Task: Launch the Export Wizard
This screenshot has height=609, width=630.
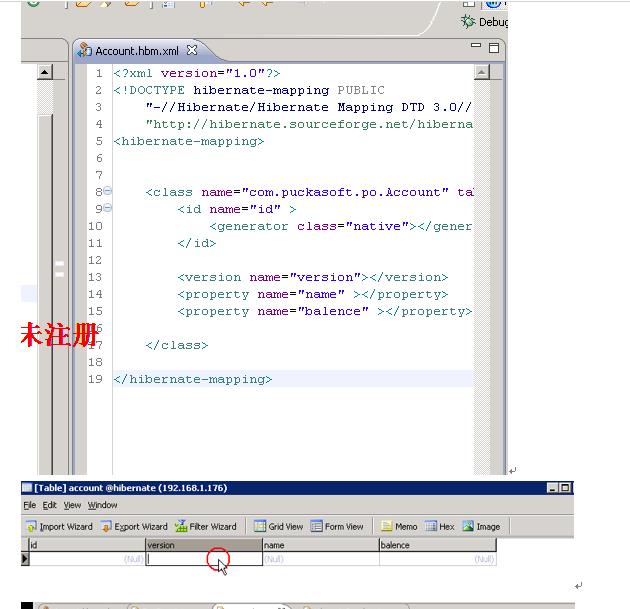Action: [134, 526]
